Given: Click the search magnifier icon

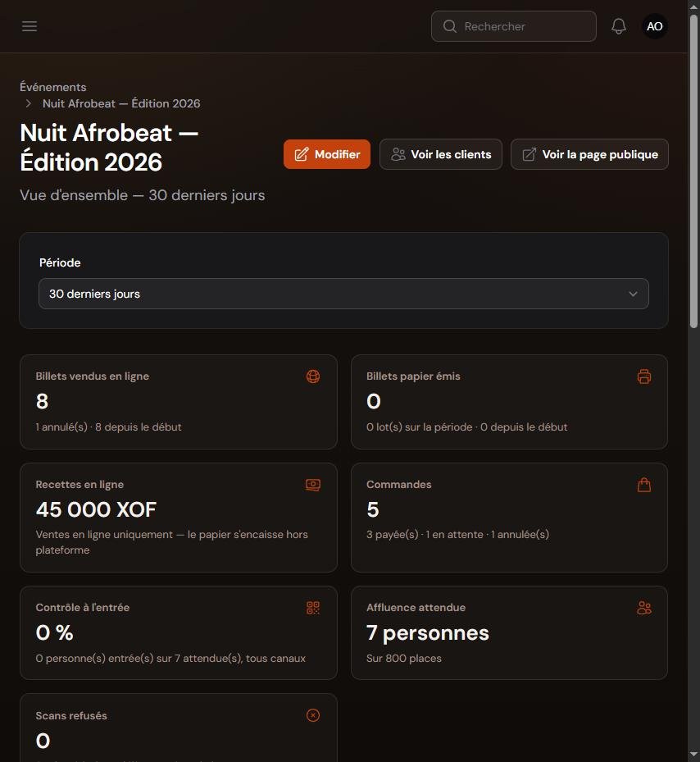Looking at the screenshot, I should tap(450, 26).
